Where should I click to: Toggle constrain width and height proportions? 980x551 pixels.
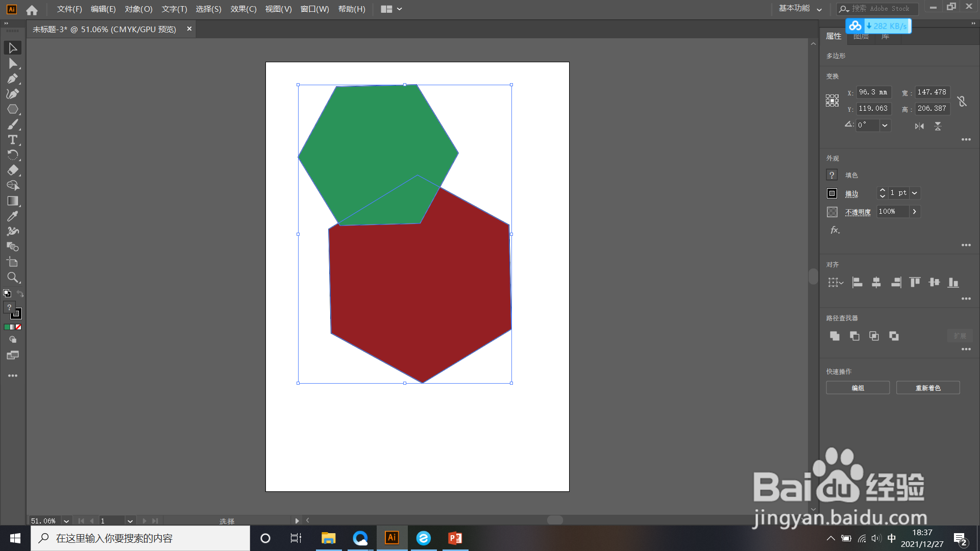962,101
